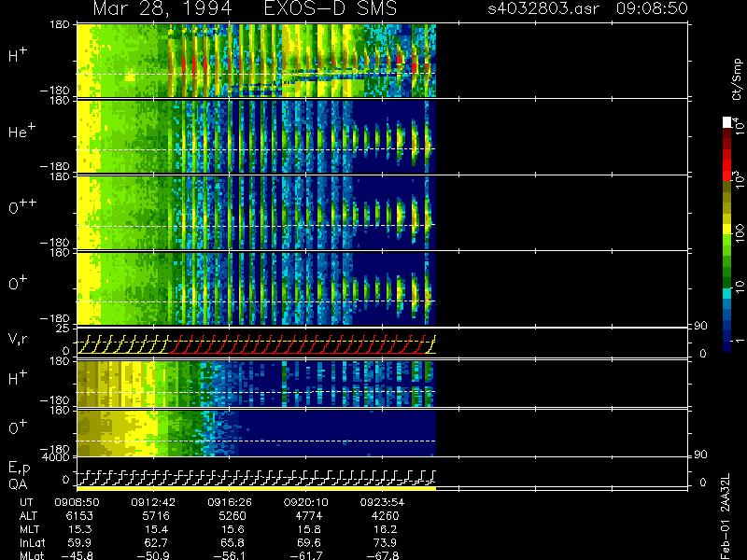Click the "09:08:50" time in the header
The width and height of the screenshot is (747, 560).
coord(652,8)
